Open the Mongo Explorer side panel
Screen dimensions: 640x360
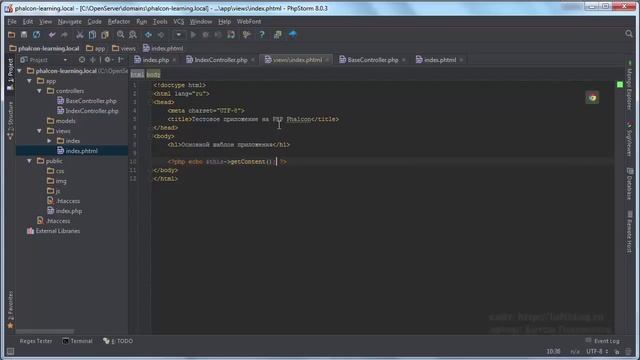click(629, 85)
